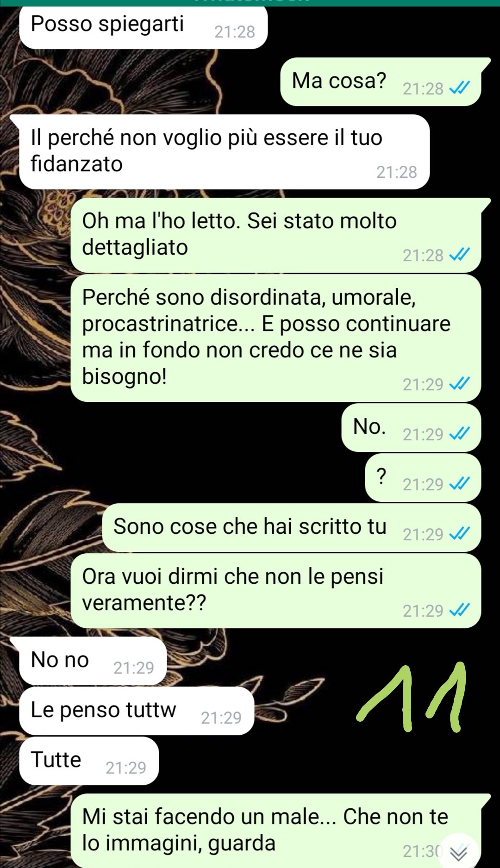The image size is (500, 868).
Task: Tap the green header bar at top
Action: tap(250, 3)
